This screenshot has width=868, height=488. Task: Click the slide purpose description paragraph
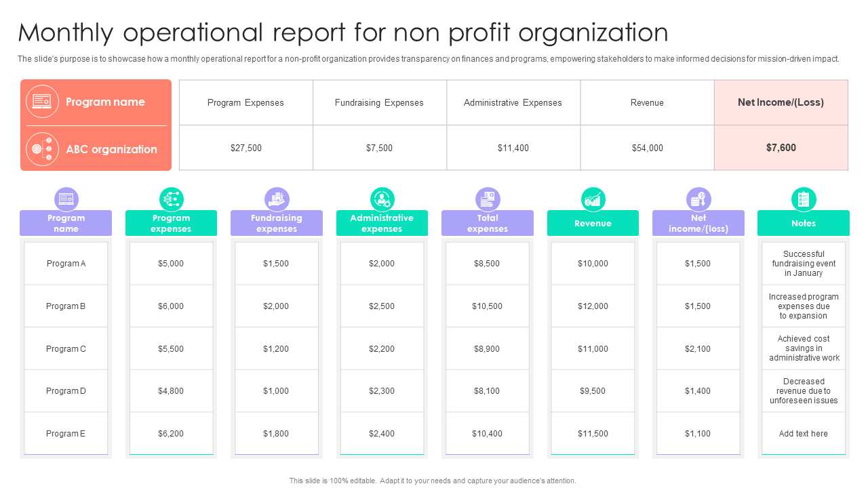(429, 59)
